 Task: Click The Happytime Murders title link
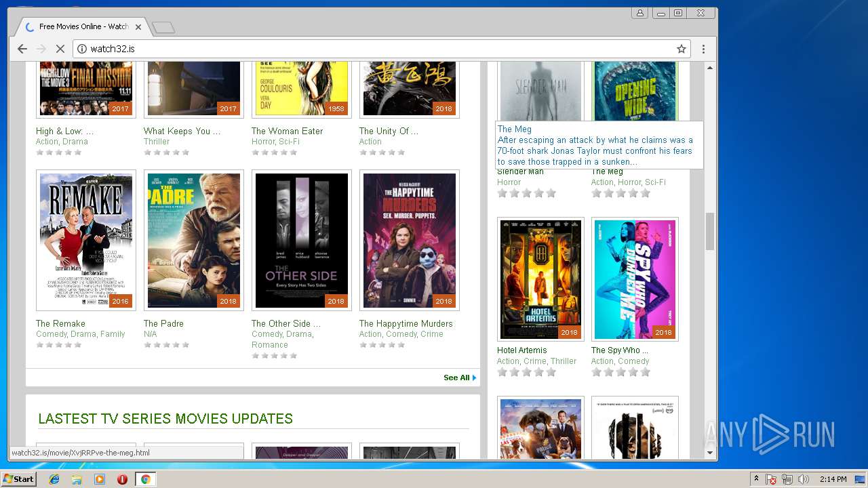coord(406,323)
